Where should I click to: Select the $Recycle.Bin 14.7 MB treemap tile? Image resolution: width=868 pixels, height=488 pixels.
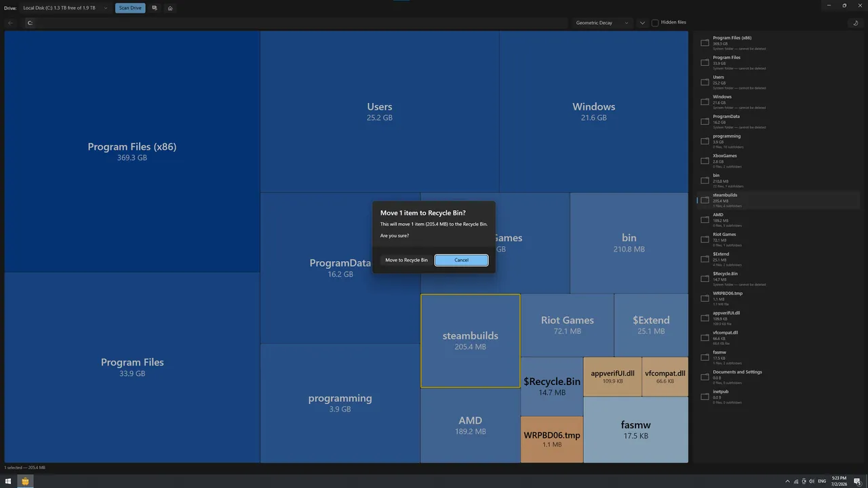coord(551,386)
